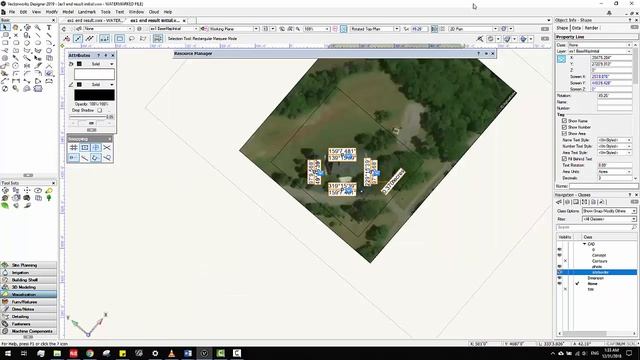The height and width of the screenshot is (360, 640).
Task: Click the VLC cone icon in taskbar
Action: pyautogui.click(x=171, y=353)
